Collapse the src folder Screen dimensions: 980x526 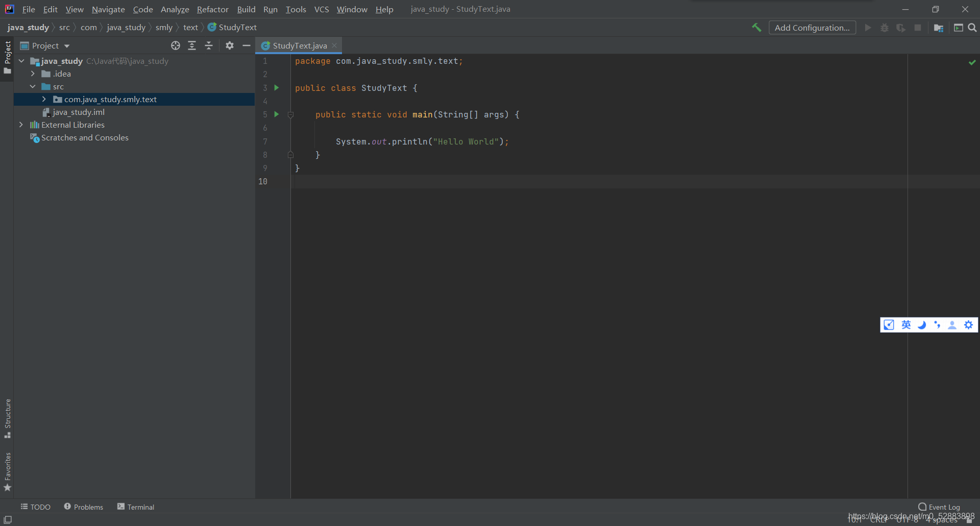point(33,86)
